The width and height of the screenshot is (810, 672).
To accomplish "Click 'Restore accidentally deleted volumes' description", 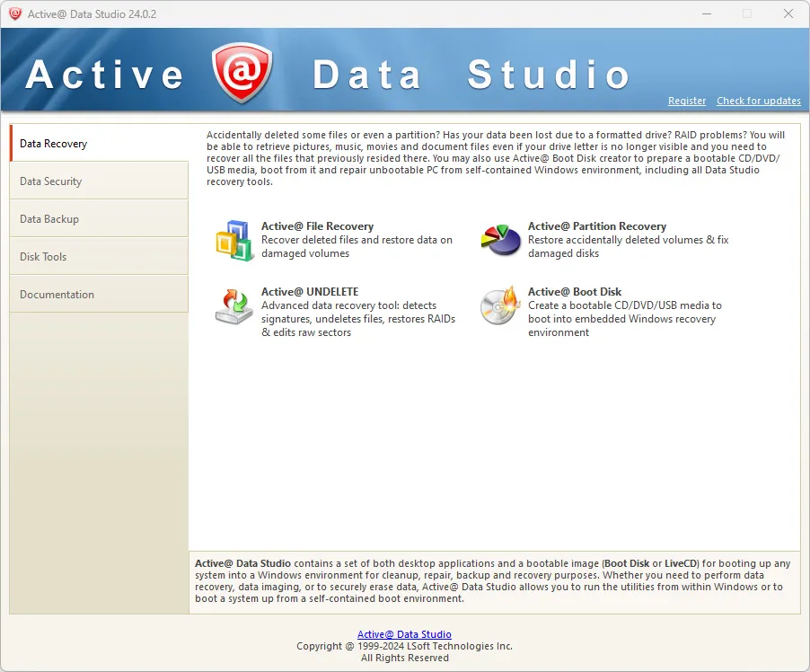I will 629,246.
